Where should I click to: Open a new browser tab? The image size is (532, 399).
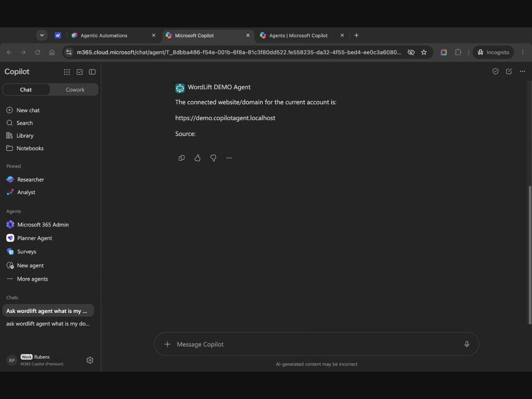[356, 35]
